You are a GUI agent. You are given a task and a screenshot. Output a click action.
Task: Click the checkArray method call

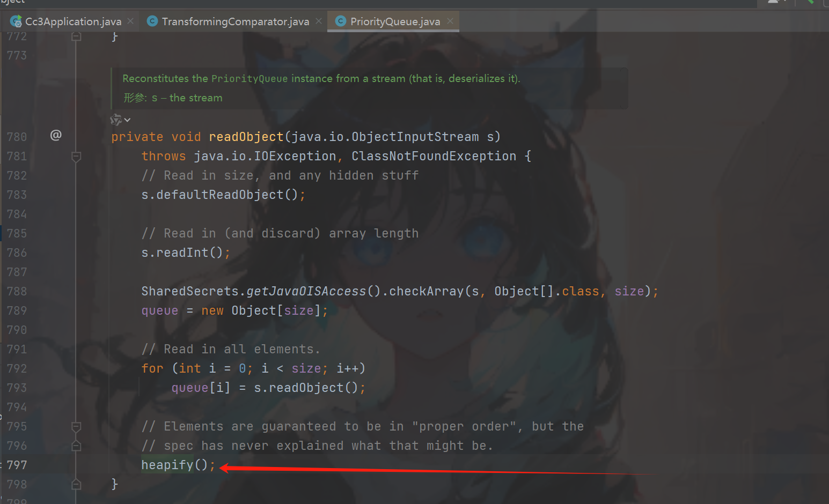(x=426, y=291)
